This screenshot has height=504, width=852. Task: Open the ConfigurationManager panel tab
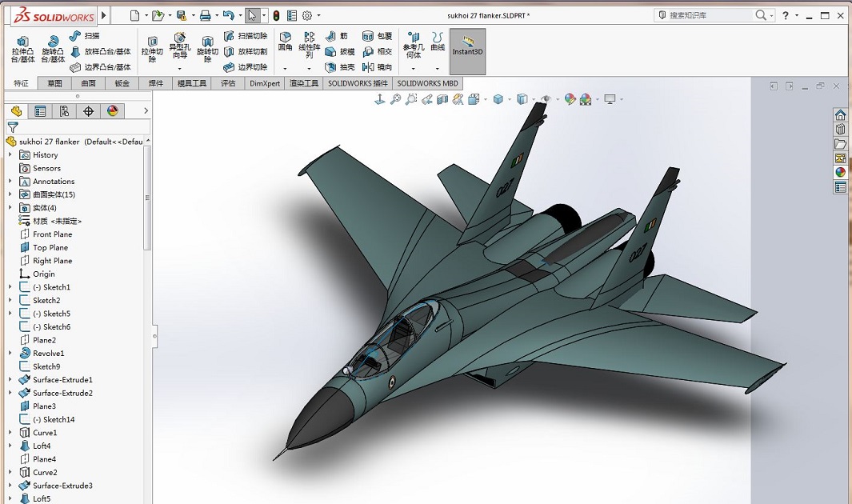[64, 110]
